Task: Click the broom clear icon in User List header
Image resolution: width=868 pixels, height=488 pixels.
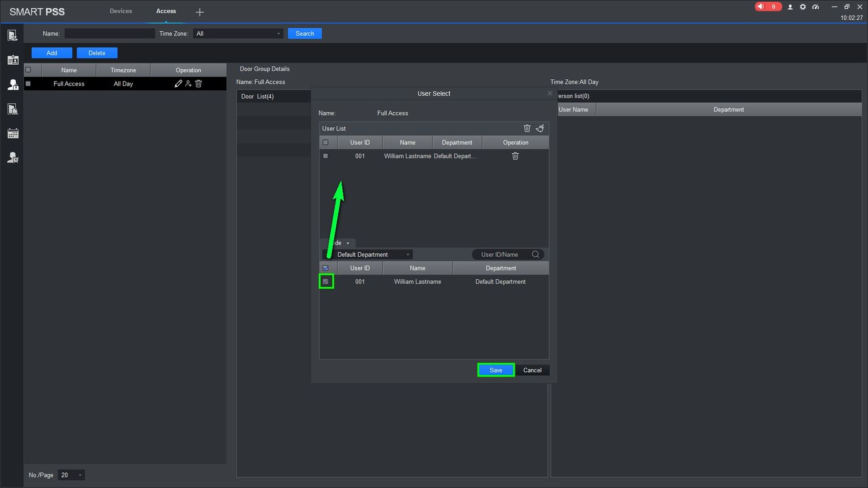Action: coord(540,128)
